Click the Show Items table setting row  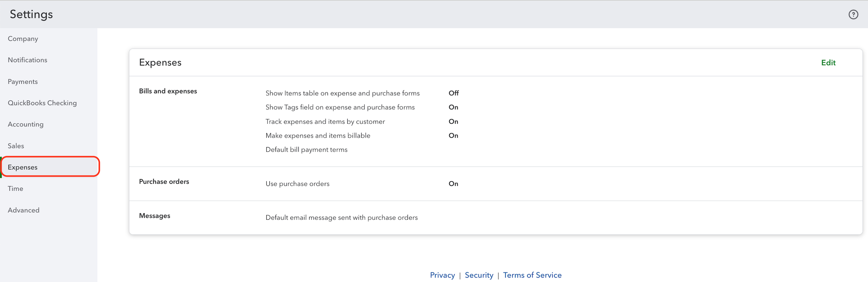point(342,93)
